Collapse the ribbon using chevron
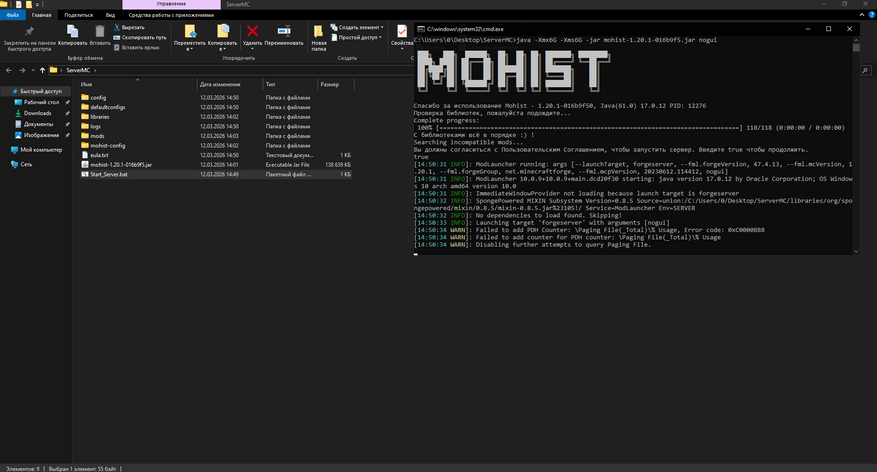Screen dimensions: 877x472 click(x=861, y=15)
